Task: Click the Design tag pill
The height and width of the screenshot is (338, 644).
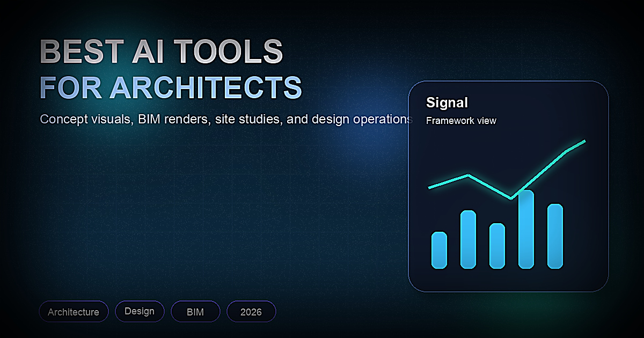Action: 140,311
